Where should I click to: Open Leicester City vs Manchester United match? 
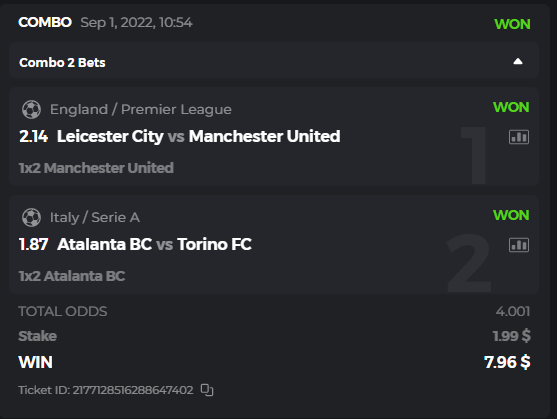(x=199, y=136)
